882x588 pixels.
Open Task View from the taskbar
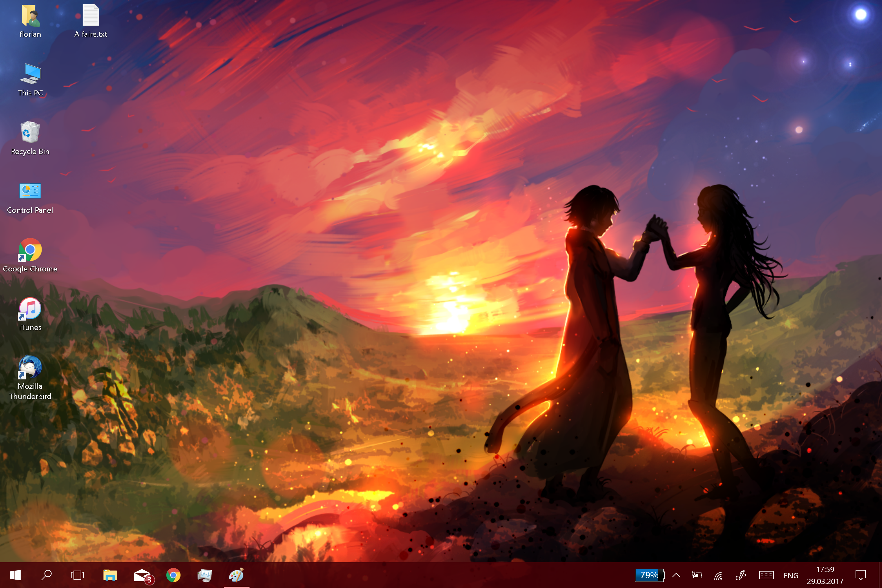pyautogui.click(x=77, y=575)
